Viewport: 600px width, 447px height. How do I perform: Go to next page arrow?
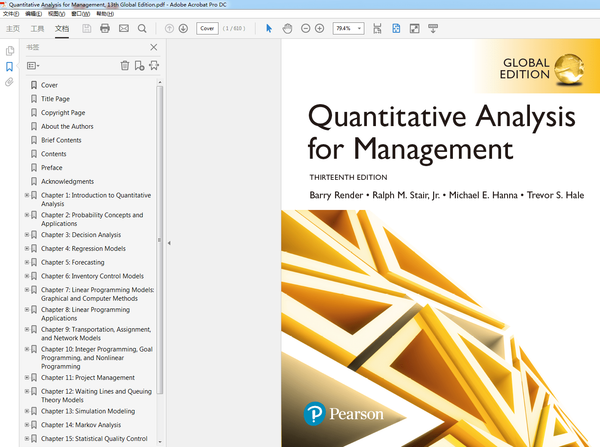click(x=183, y=28)
